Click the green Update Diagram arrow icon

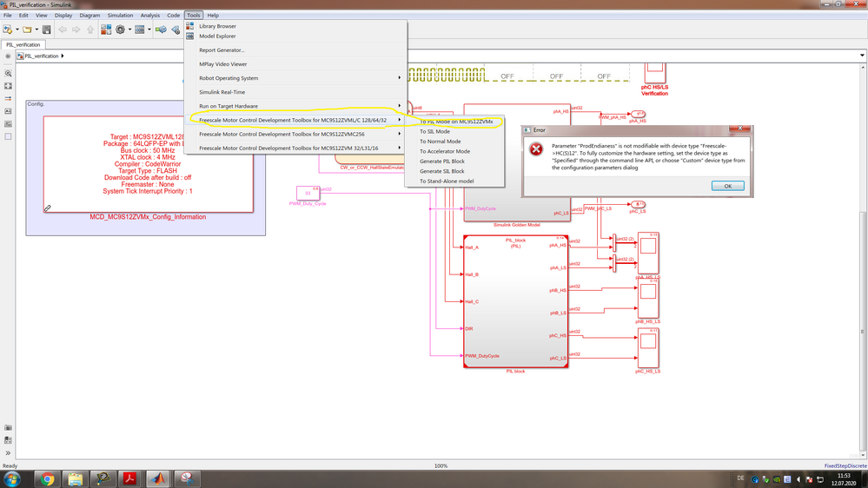(161, 30)
